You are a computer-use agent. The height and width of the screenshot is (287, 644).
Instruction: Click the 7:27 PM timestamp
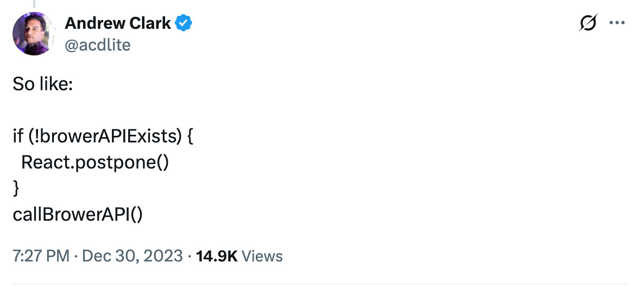click(41, 256)
